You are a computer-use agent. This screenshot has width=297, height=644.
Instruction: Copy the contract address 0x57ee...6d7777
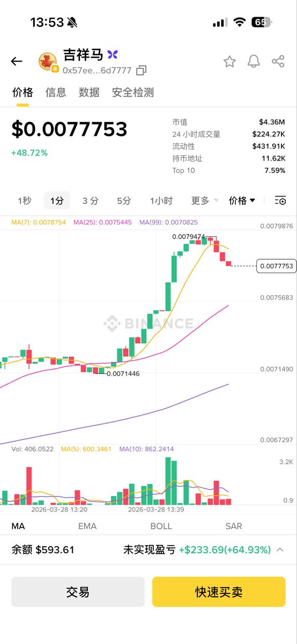tap(142, 70)
